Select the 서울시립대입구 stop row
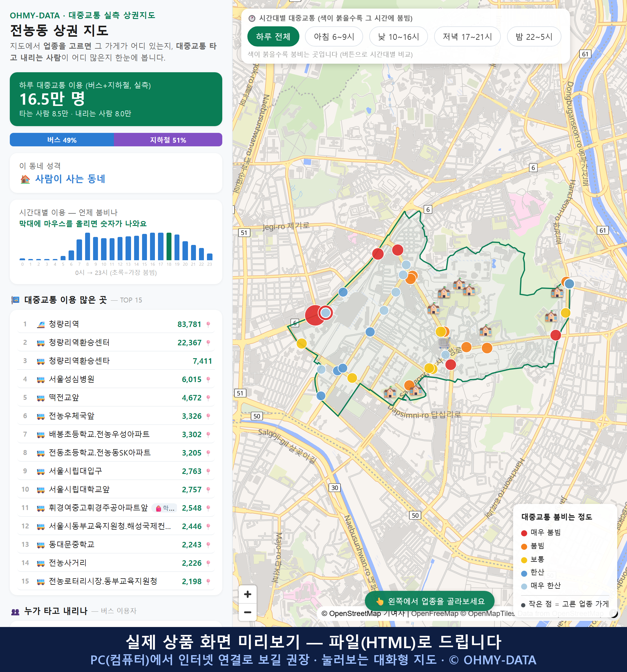627x672 pixels. coord(116,471)
